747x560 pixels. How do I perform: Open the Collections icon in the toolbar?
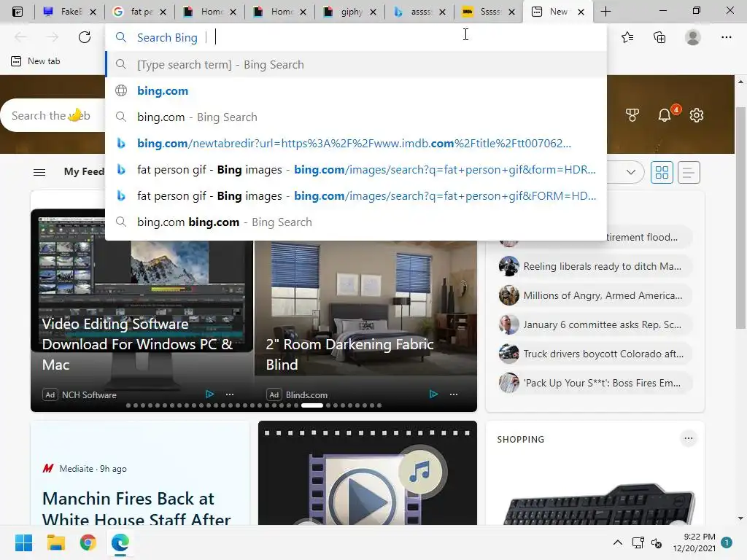tap(659, 37)
